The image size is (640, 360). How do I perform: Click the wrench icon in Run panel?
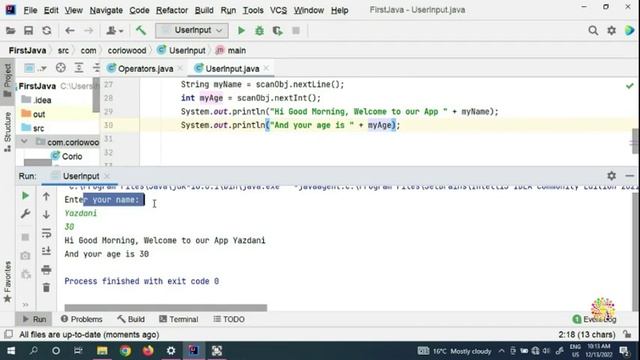[25, 214]
